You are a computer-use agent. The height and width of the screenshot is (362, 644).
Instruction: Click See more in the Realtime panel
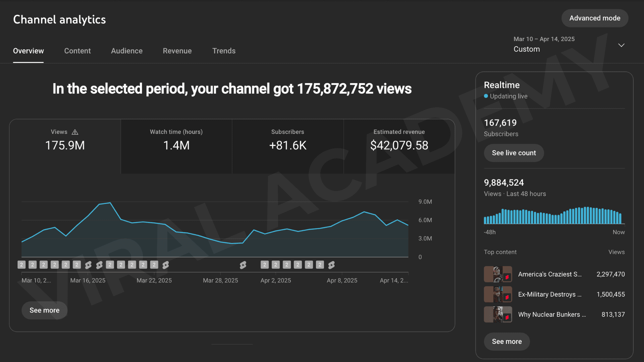click(506, 342)
